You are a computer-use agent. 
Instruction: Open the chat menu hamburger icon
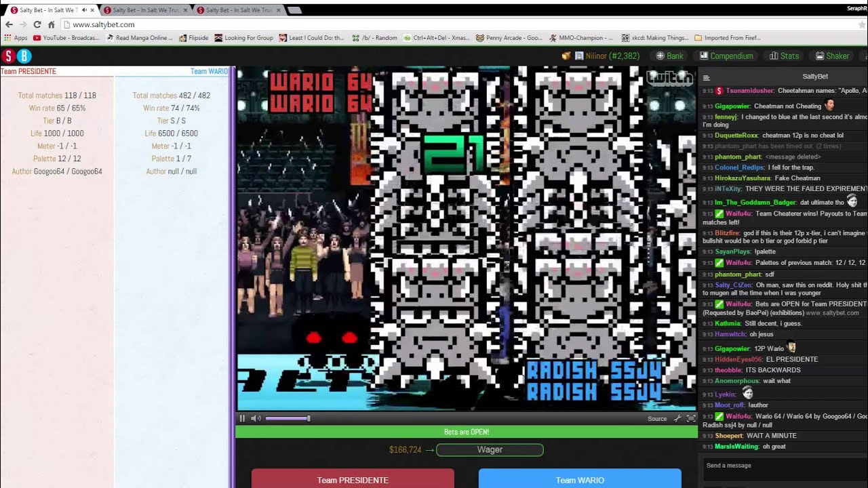[706, 77]
